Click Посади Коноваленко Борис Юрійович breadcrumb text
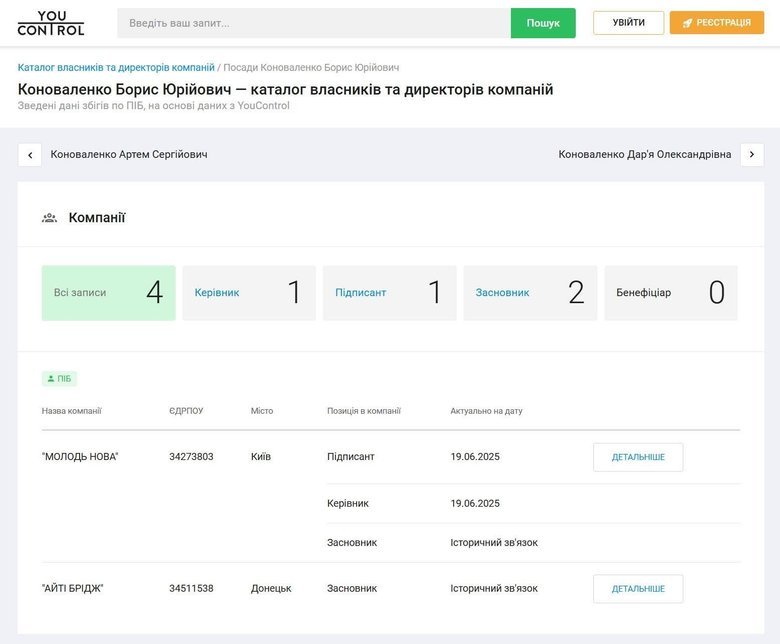Screen dimensions: 780x644 tap(311, 67)
